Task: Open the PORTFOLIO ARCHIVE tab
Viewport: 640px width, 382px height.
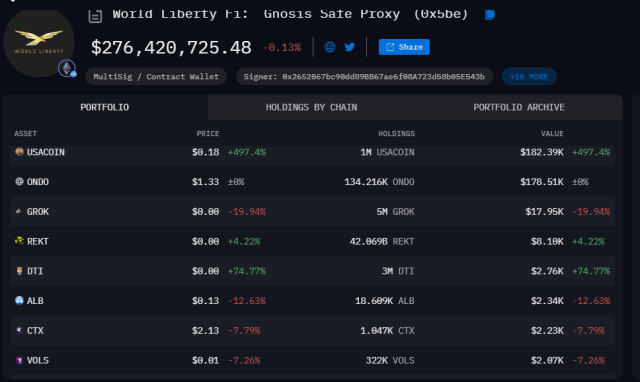Action: (x=519, y=107)
